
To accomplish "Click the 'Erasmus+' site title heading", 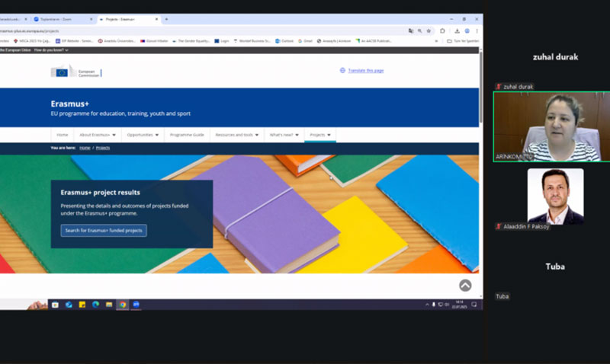I will click(70, 104).
